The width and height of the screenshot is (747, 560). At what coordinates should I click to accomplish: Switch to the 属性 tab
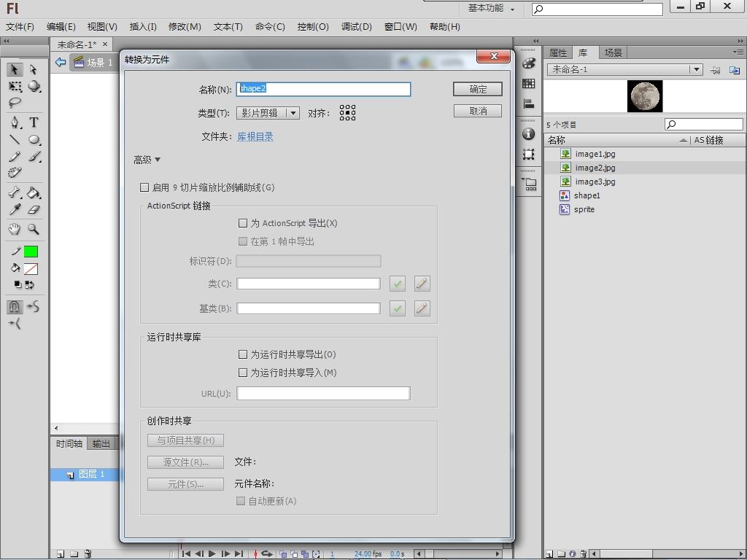(x=558, y=52)
